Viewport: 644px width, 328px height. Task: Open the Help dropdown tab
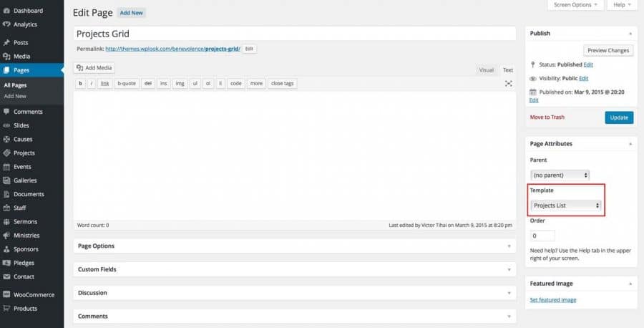coord(622,5)
